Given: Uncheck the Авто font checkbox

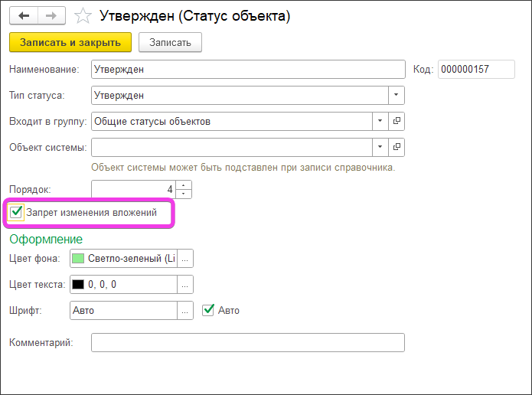Looking at the screenshot, I should 208,310.
